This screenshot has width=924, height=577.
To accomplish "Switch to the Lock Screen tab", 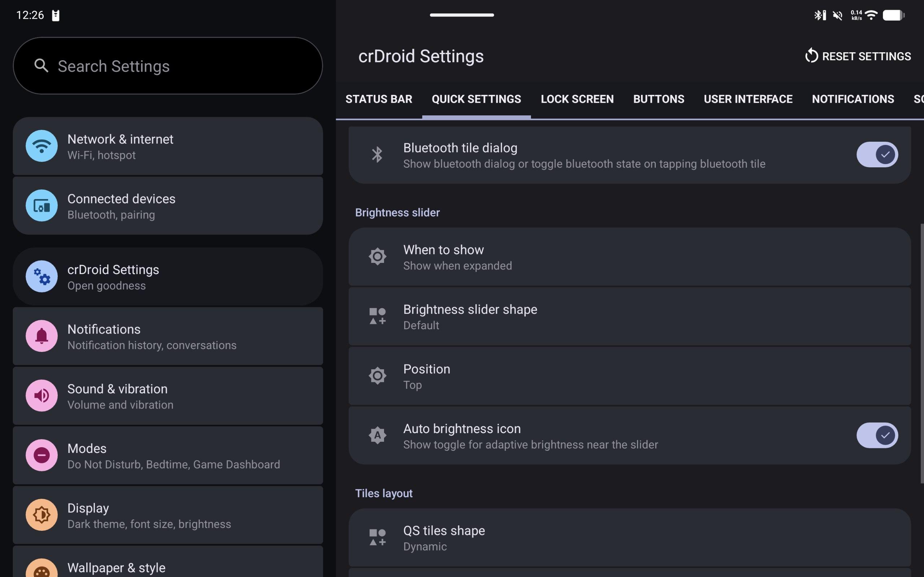I will click(577, 99).
